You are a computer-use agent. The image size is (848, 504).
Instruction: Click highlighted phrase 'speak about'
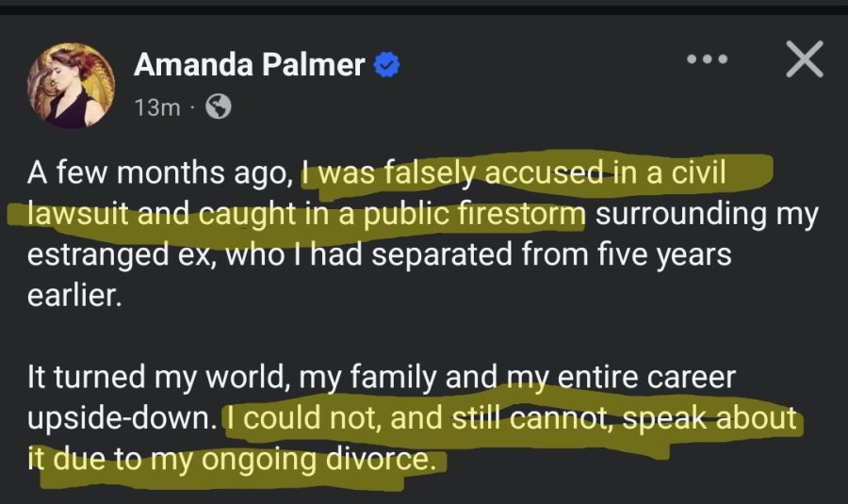709,418
